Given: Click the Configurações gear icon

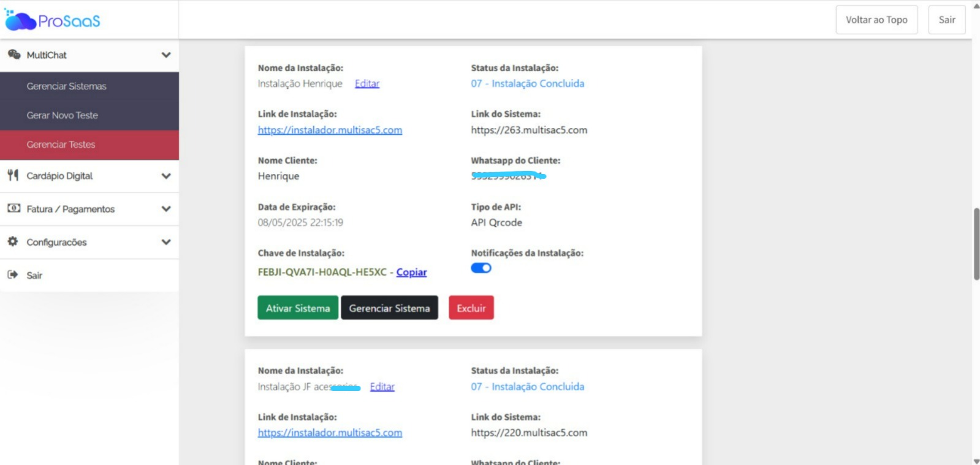Looking at the screenshot, I should 13,241.
